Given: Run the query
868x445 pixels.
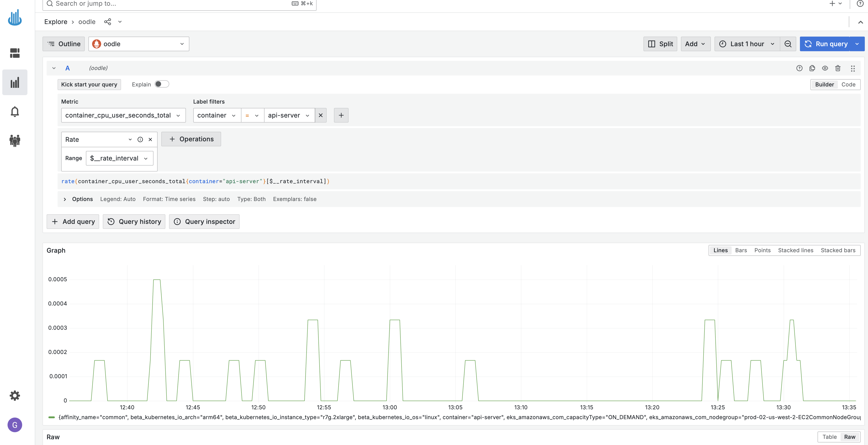Looking at the screenshot, I should [x=825, y=44].
